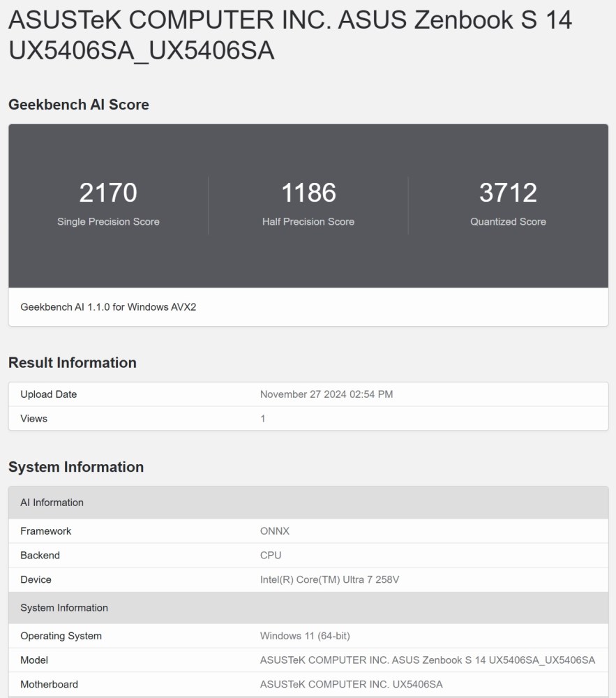Click the Single Precision Score label
Screen dimensions: 616x698
click(108, 222)
